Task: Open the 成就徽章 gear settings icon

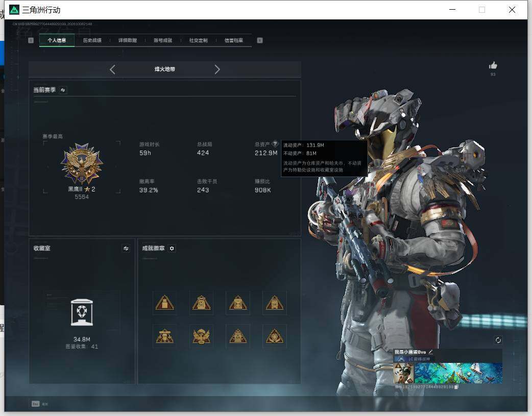Action: tap(172, 249)
